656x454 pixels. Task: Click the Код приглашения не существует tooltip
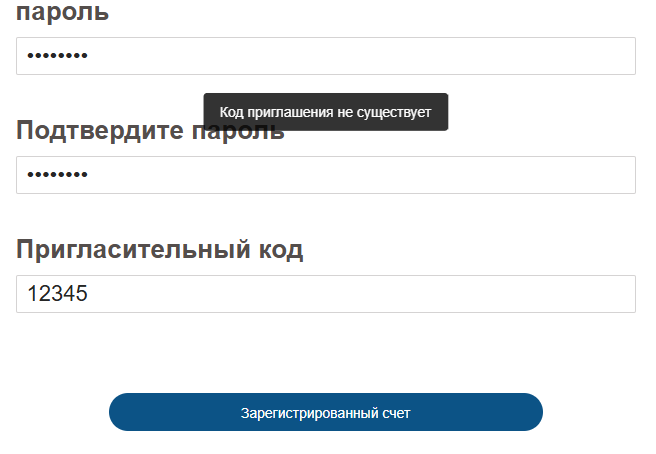click(x=325, y=112)
